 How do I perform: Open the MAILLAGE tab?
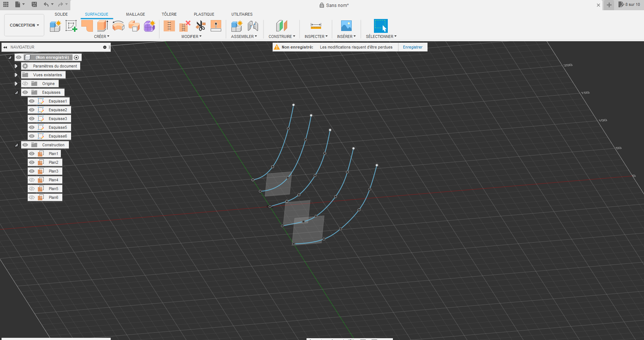(135, 14)
